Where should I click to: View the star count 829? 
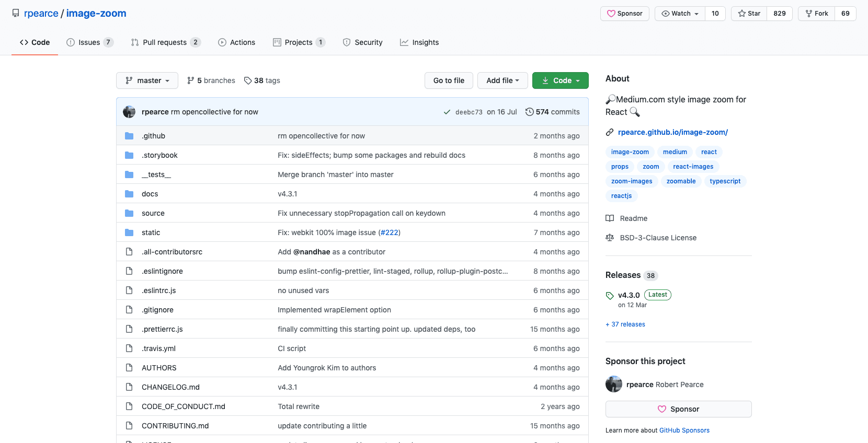tap(780, 14)
